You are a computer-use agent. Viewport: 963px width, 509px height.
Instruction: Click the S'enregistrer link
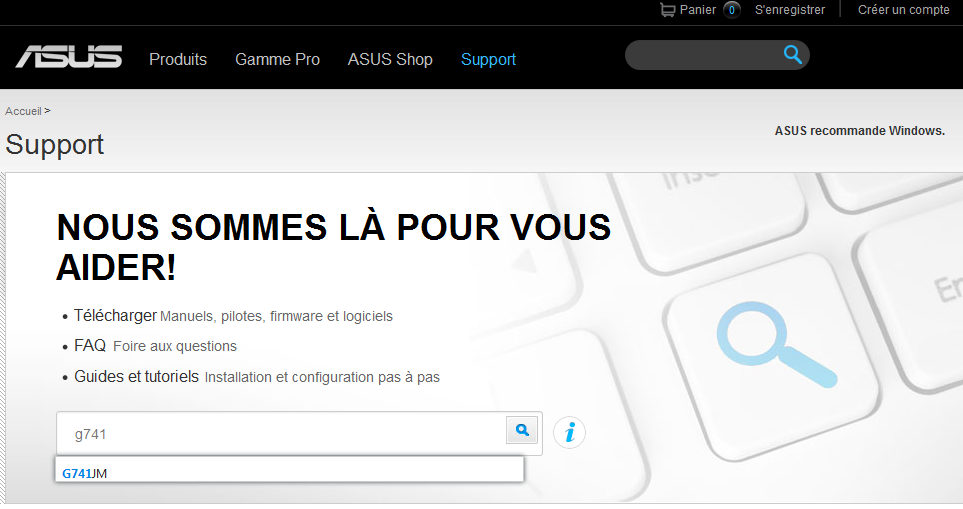[x=790, y=10]
